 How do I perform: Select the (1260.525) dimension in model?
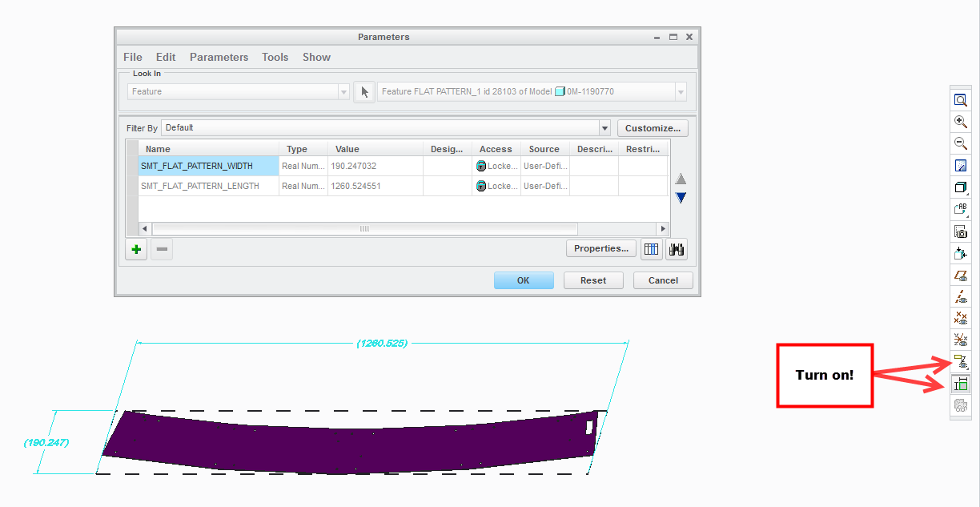pos(382,344)
